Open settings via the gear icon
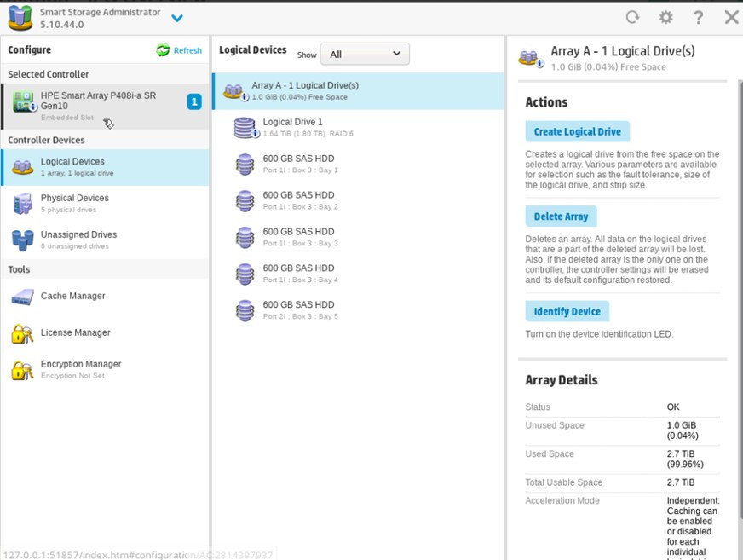 (665, 18)
